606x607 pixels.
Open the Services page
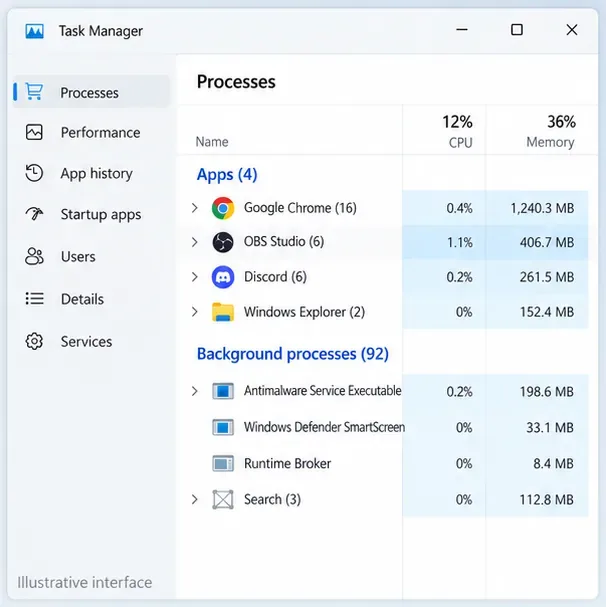pyautogui.click(x=86, y=342)
